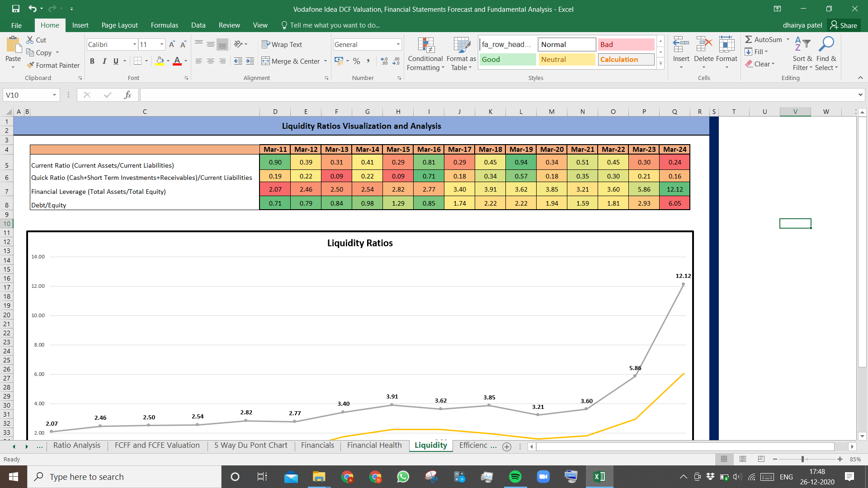Open the borders dropdown arrow
This screenshot has height=488, width=868.
click(x=146, y=61)
